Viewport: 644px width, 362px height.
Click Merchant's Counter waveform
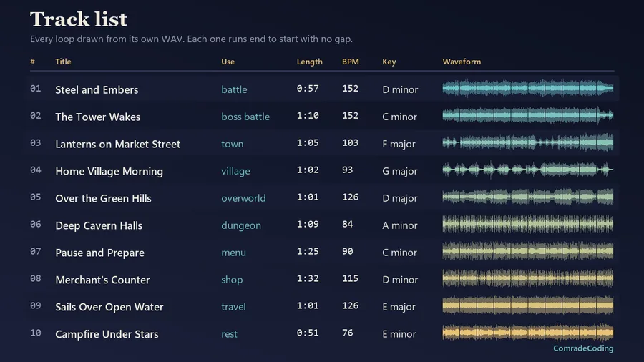coord(528,278)
